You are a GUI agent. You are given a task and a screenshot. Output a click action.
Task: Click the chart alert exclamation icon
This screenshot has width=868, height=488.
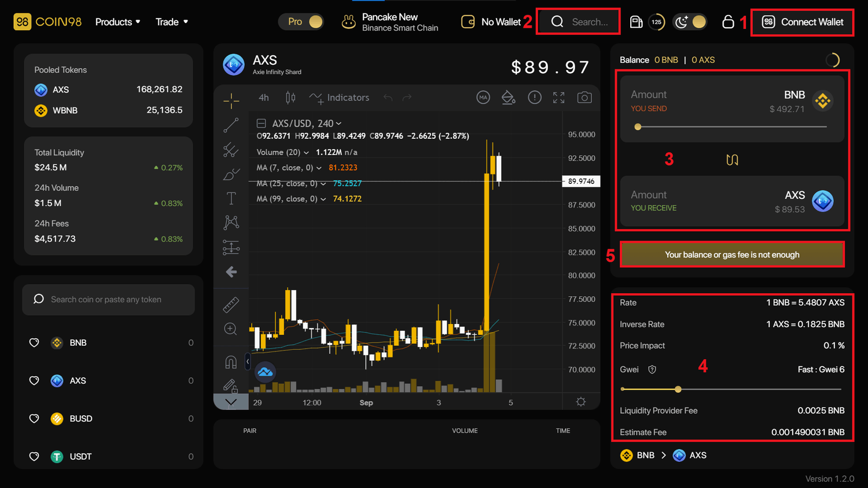point(535,98)
